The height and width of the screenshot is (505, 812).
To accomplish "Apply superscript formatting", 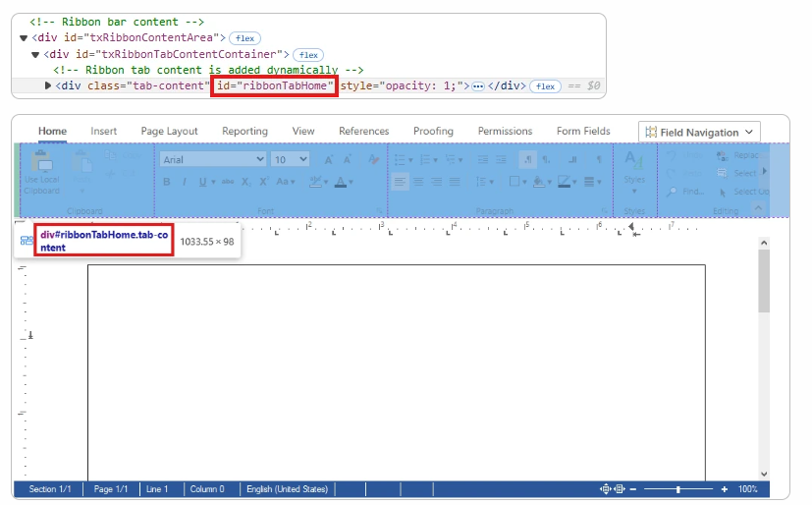I will point(263,182).
